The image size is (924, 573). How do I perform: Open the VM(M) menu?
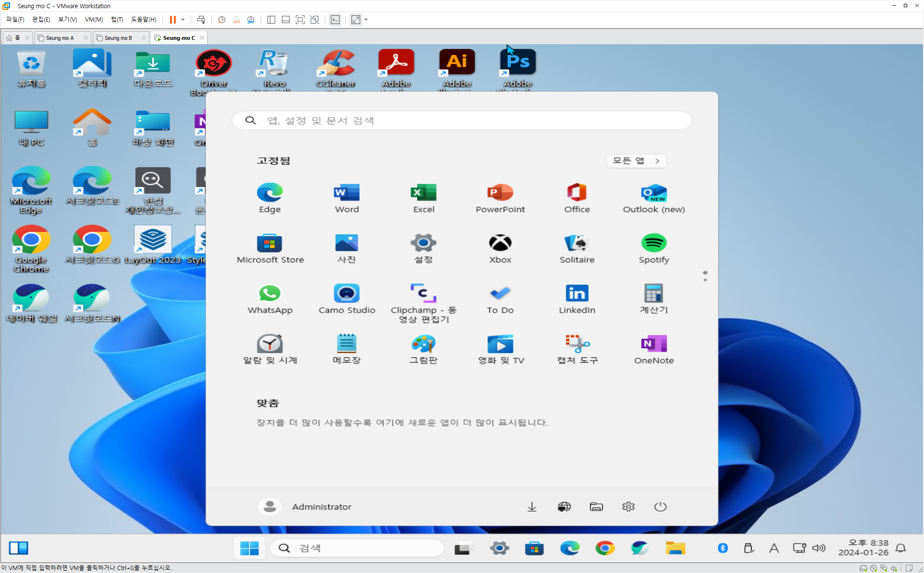[x=94, y=20]
